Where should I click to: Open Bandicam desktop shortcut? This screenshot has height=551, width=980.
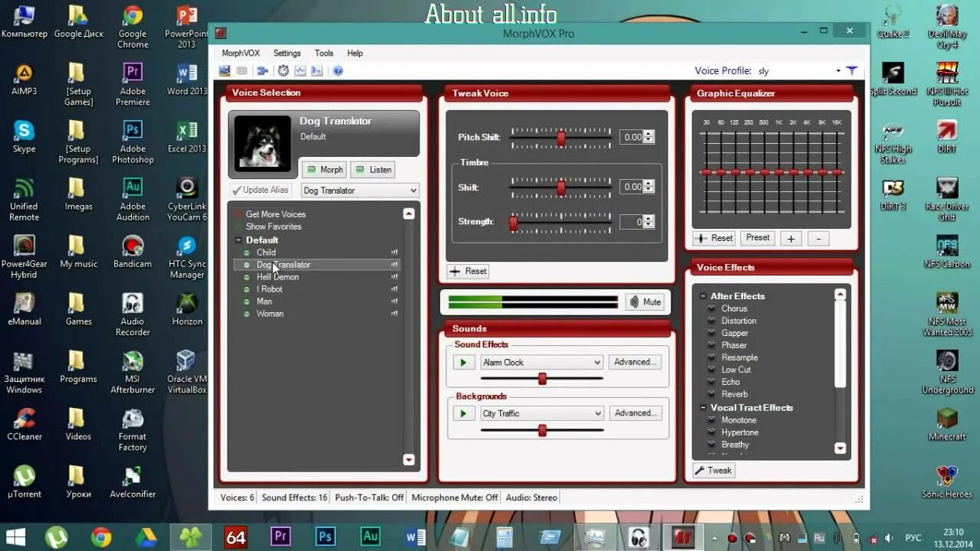tap(132, 251)
